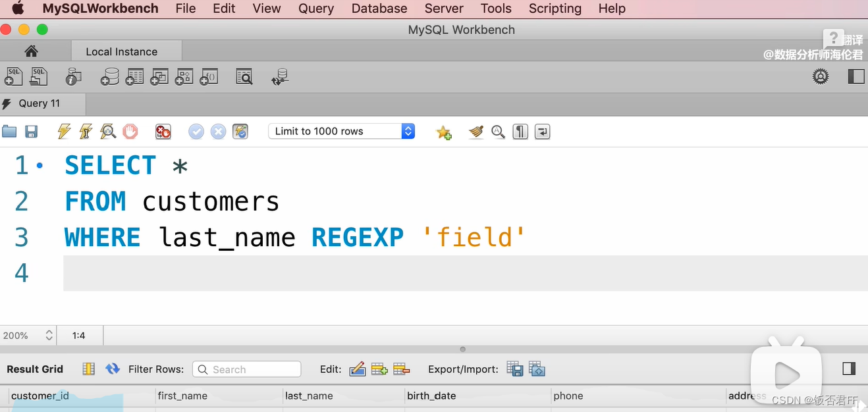Open the Edit menu
Screen dimensions: 868x412
224,9
